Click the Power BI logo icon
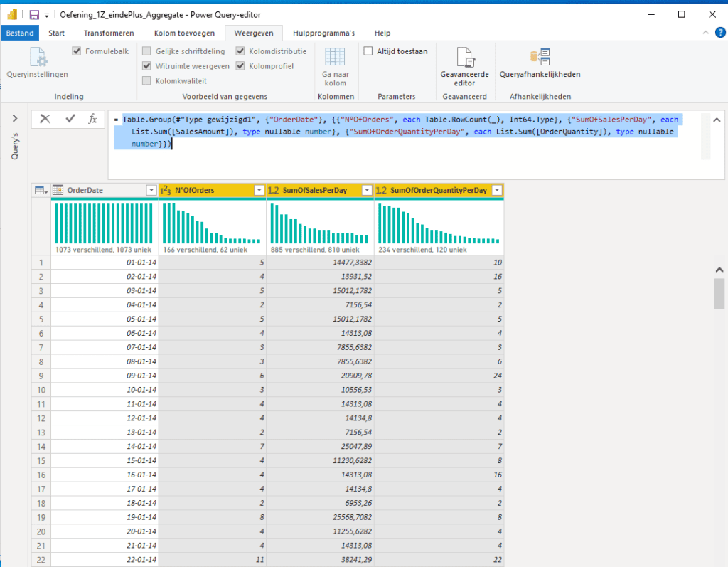This screenshot has width=728, height=567. point(12,15)
